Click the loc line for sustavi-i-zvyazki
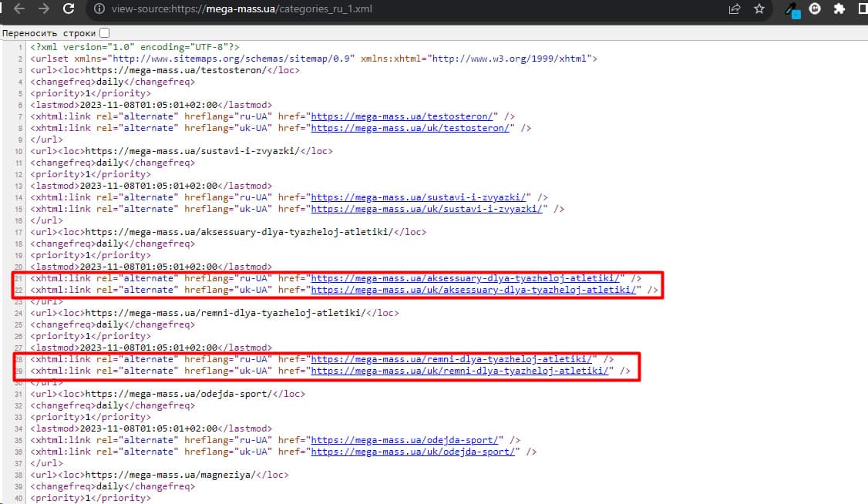The height and width of the screenshot is (504, 868). coord(182,151)
